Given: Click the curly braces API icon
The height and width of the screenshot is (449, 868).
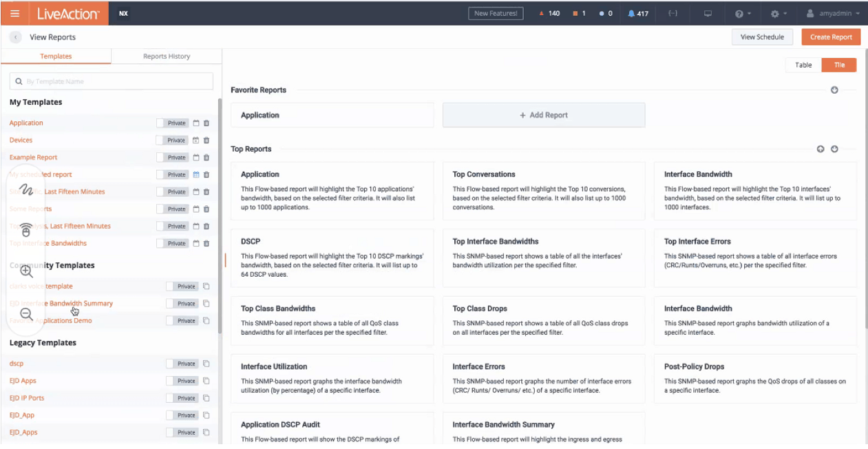Looking at the screenshot, I should pyautogui.click(x=673, y=13).
